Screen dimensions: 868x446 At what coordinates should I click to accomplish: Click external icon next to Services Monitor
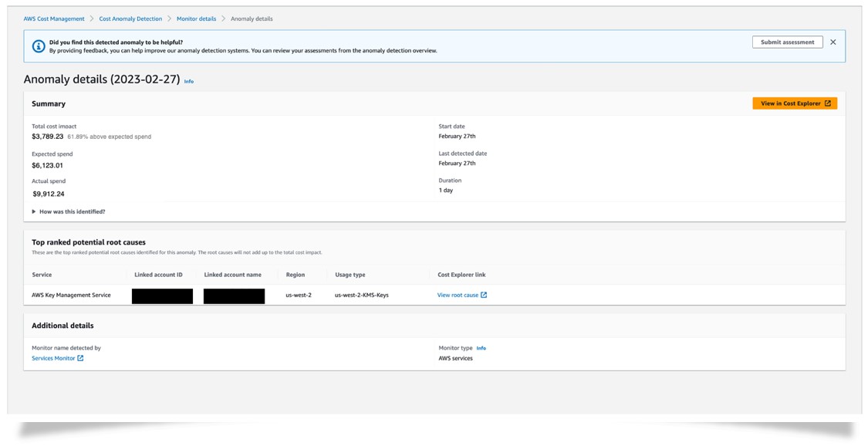[80, 358]
